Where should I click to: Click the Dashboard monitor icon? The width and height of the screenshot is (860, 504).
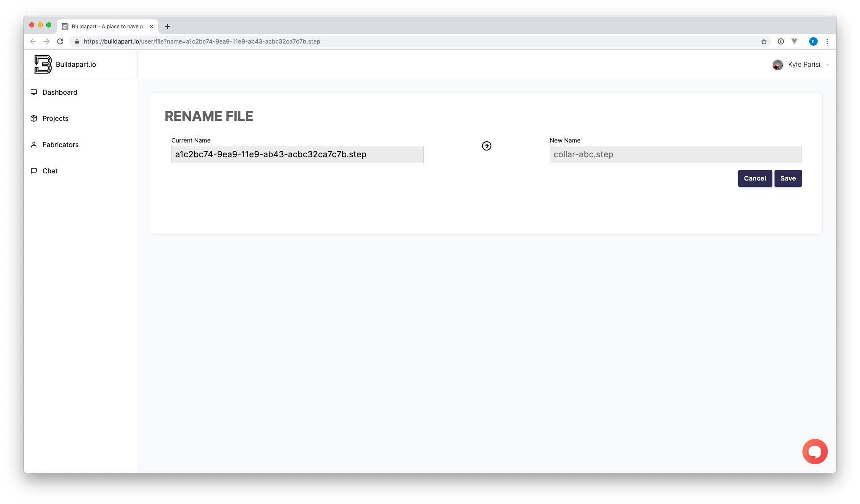[34, 92]
